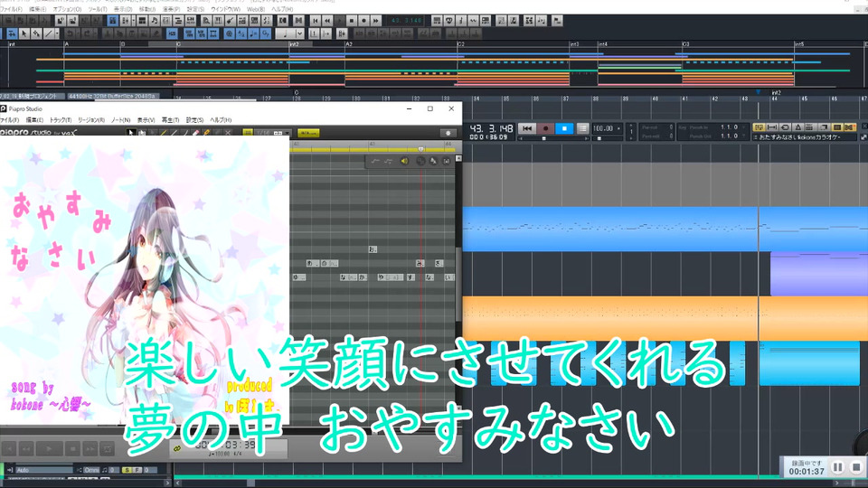
Task: Open the line tool dropdown arrow
Action: 57,33
